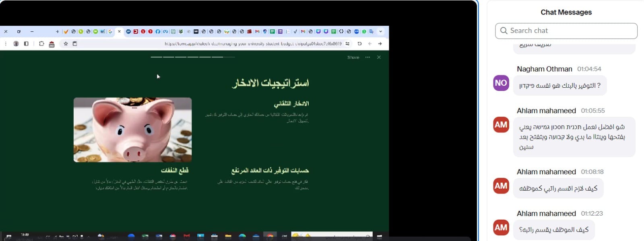The image size is (644, 241).
Task: Click the right-pointing navigation arrow in the browser toolbar
Action: [x=380, y=43]
